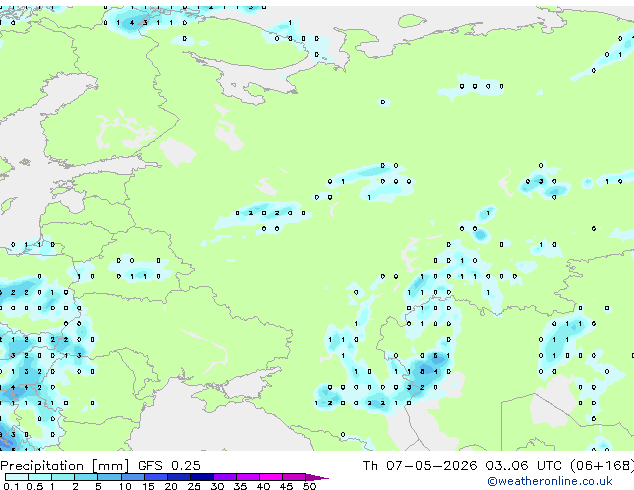The width and height of the screenshot is (634, 490).
Task: Pick the 45–50 mm legend color swatch
Action: (x=294, y=477)
